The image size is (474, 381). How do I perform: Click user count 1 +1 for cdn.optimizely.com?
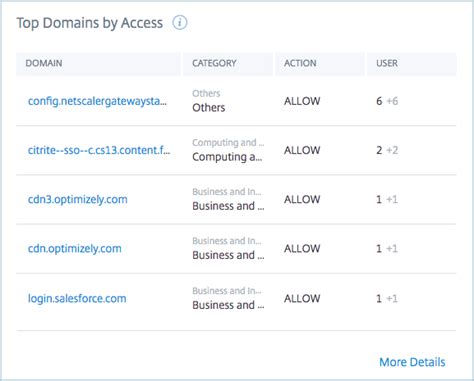point(387,249)
